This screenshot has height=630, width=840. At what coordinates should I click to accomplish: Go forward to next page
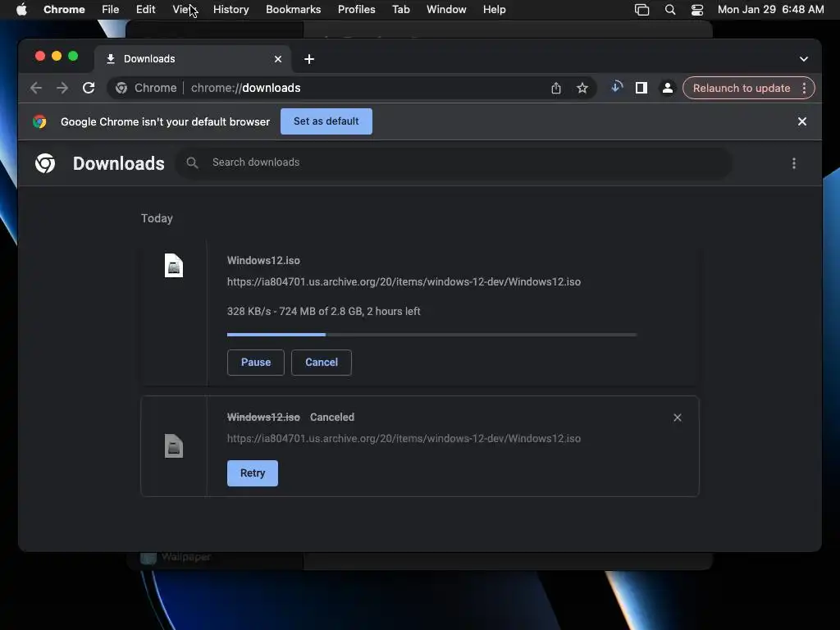tap(62, 88)
